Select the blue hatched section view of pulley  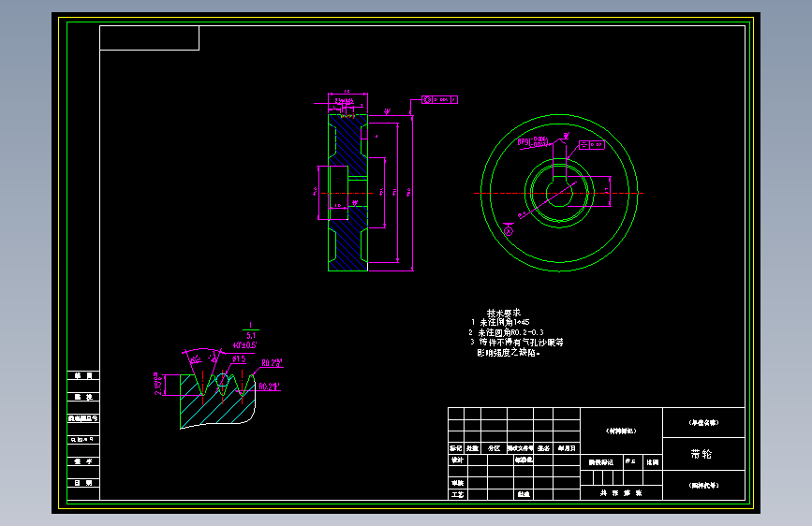click(x=348, y=193)
